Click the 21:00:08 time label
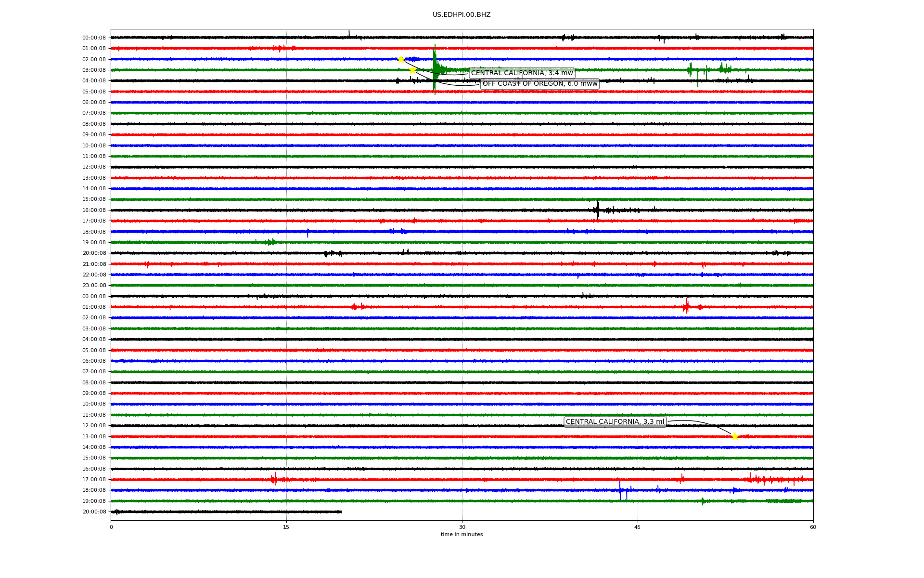Screen dimensions: 924x578 point(94,264)
